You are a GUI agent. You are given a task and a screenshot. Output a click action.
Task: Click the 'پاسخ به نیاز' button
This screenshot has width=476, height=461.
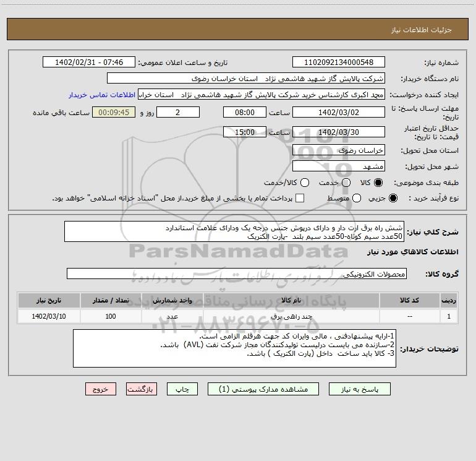pyautogui.click(x=360, y=389)
